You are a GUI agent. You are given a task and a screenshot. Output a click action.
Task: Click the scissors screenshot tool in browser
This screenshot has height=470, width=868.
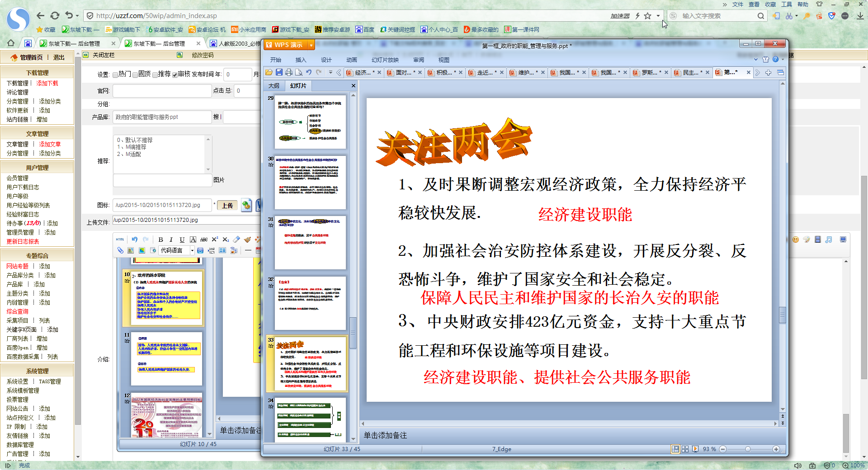(x=789, y=16)
